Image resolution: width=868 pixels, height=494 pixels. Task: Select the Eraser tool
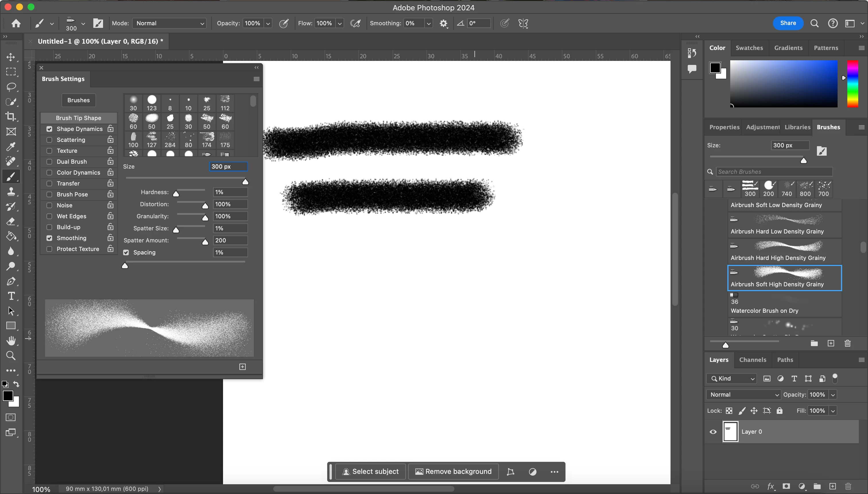point(11,221)
